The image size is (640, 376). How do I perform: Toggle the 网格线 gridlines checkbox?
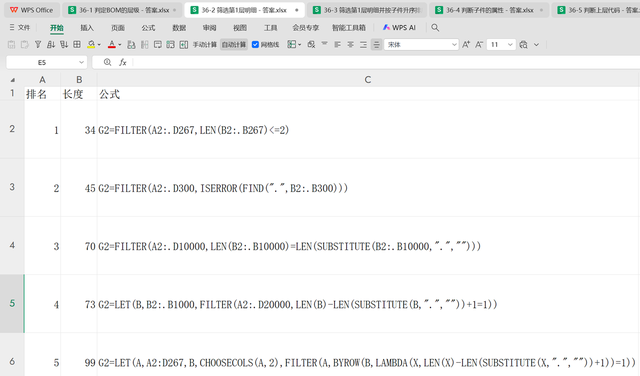coord(256,44)
